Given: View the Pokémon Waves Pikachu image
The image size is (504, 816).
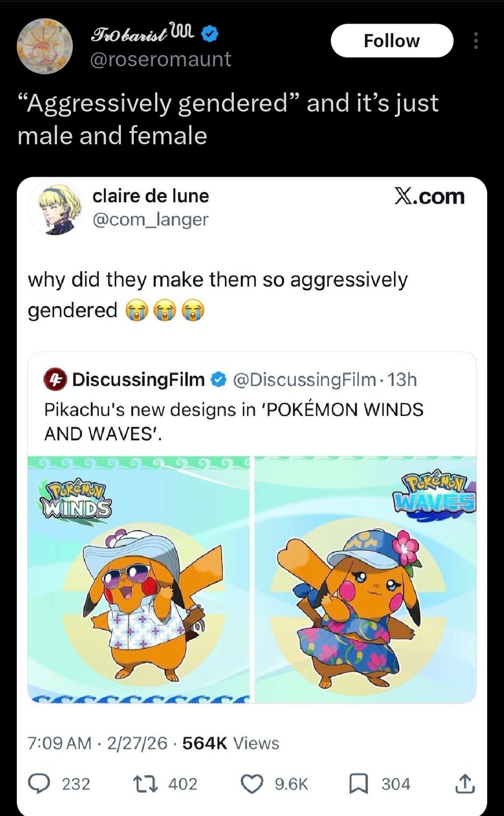Looking at the screenshot, I should [x=366, y=580].
